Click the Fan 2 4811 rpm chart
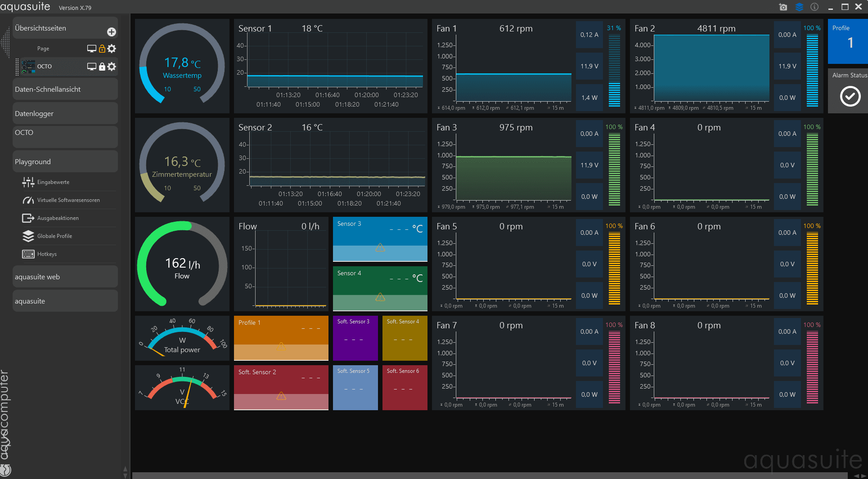This screenshot has width=868, height=479. [x=711, y=67]
